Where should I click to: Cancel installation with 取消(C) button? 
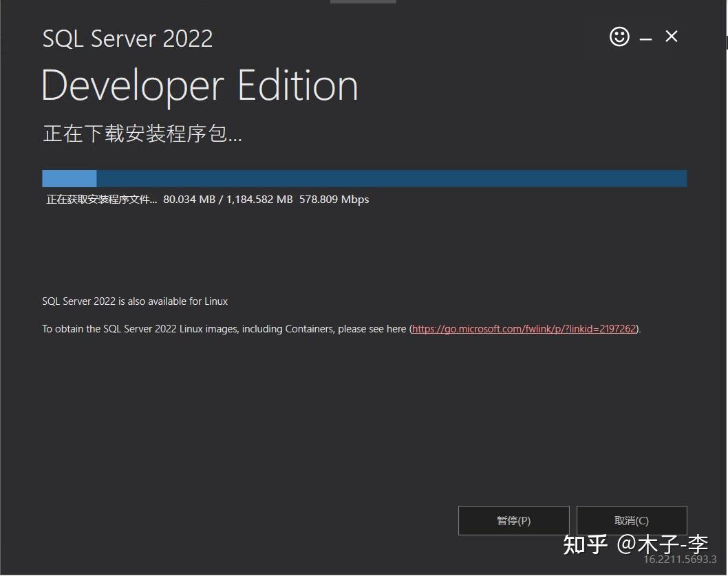tap(632, 520)
